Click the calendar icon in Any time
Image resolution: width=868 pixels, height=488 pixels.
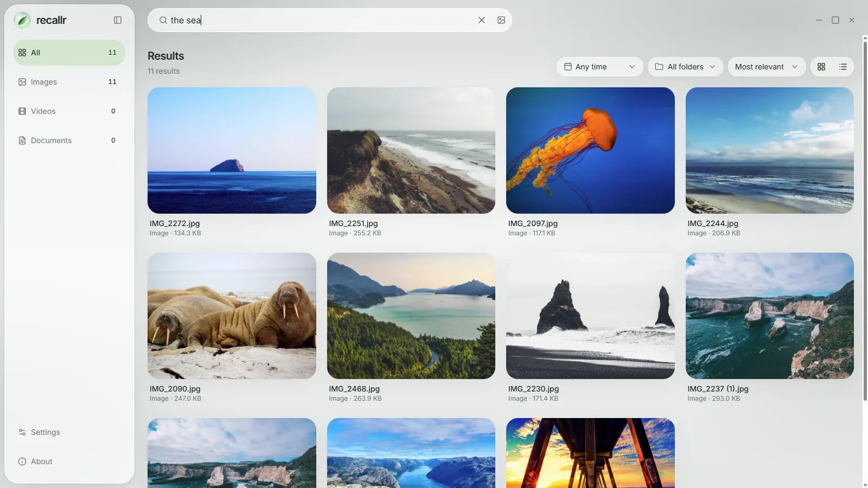(x=568, y=67)
